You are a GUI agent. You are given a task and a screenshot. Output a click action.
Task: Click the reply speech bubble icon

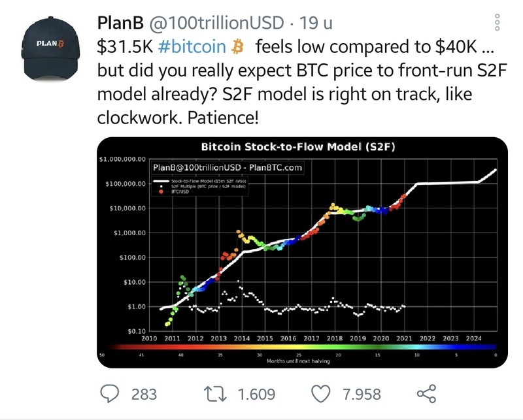(x=112, y=393)
